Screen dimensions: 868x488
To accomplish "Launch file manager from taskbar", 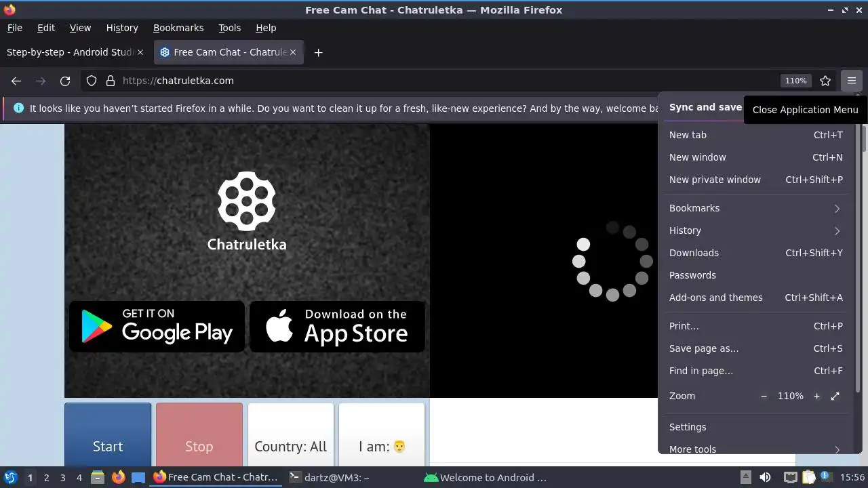I will (x=98, y=477).
